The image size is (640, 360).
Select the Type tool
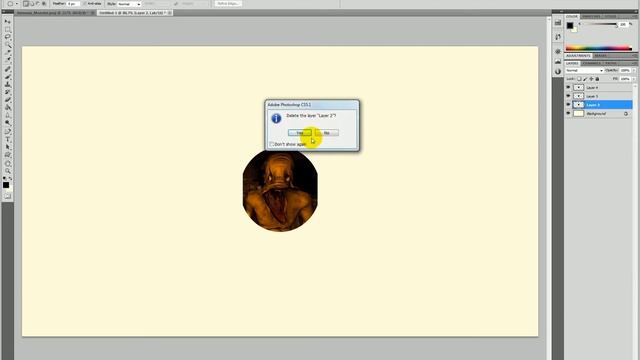point(7,140)
